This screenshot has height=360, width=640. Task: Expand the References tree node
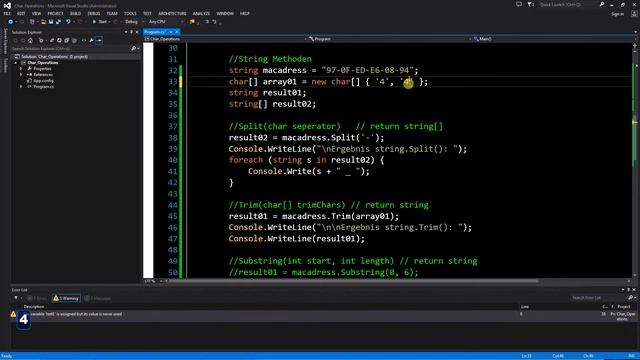(x=21, y=75)
